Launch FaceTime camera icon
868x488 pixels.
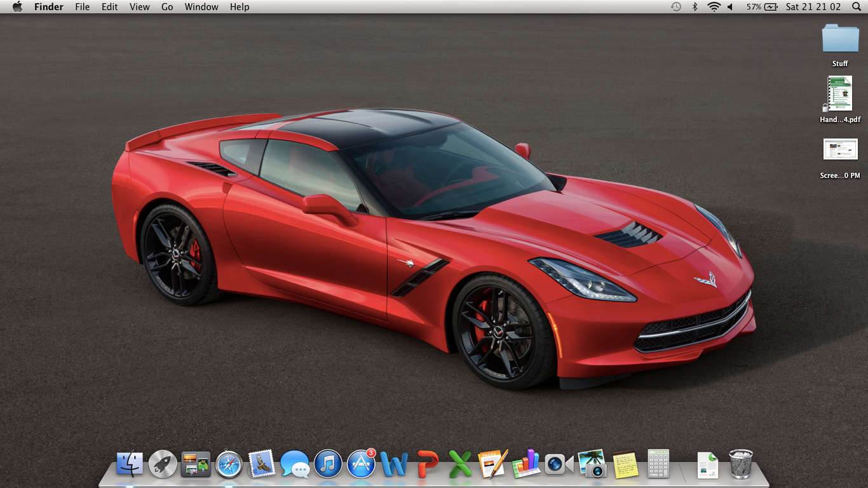click(559, 464)
